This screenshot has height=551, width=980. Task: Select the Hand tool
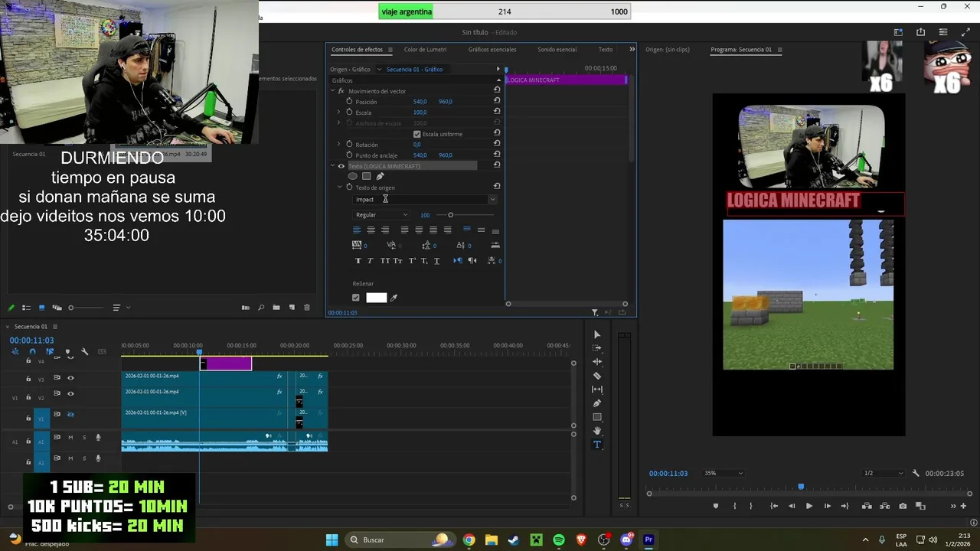pos(597,431)
